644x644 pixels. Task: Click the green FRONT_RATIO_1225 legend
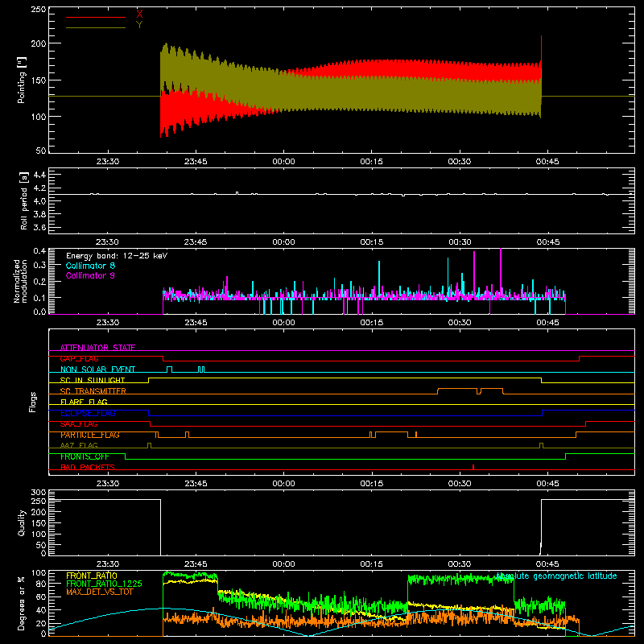click(105, 584)
